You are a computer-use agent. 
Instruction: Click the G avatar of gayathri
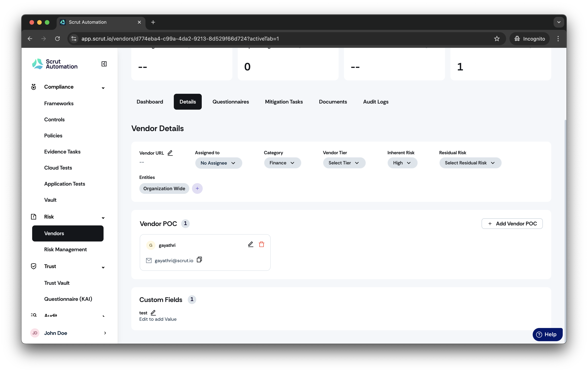pos(151,245)
